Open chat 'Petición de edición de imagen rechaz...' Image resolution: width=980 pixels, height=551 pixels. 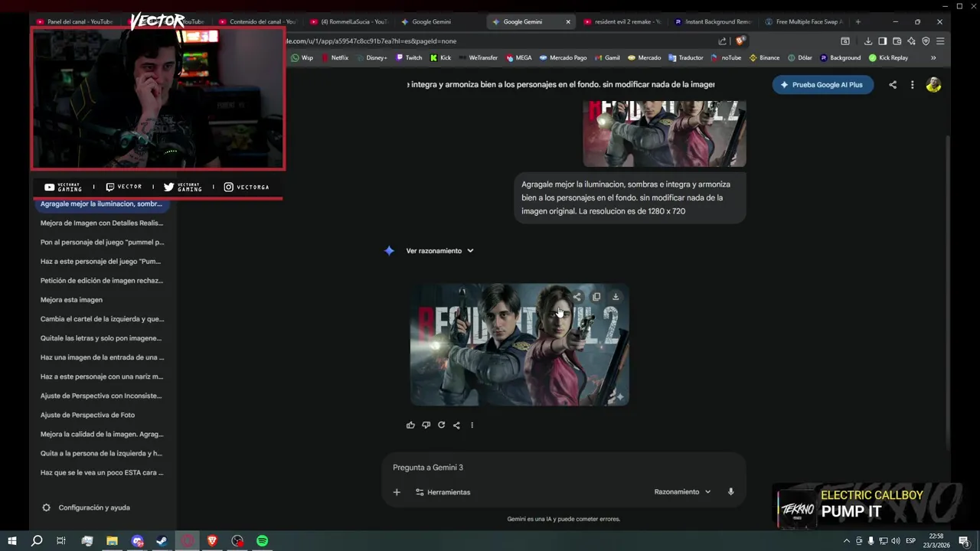[x=102, y=281]
